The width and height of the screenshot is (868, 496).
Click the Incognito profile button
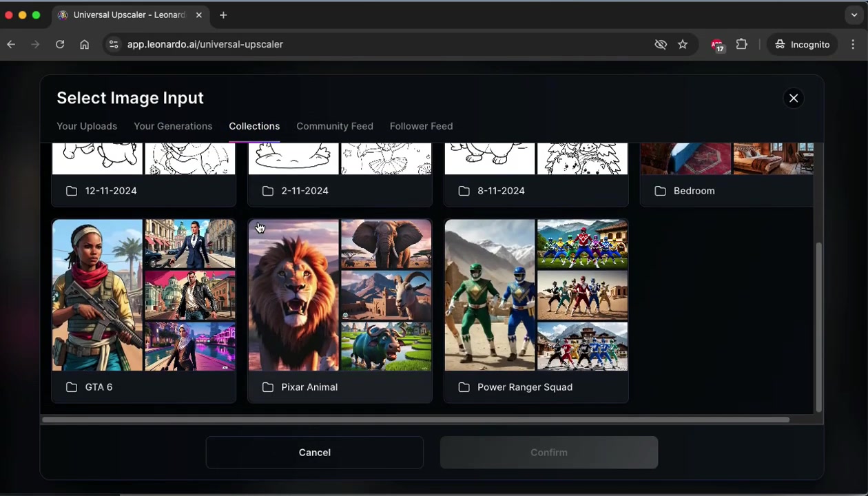click(x=803, y=44)
